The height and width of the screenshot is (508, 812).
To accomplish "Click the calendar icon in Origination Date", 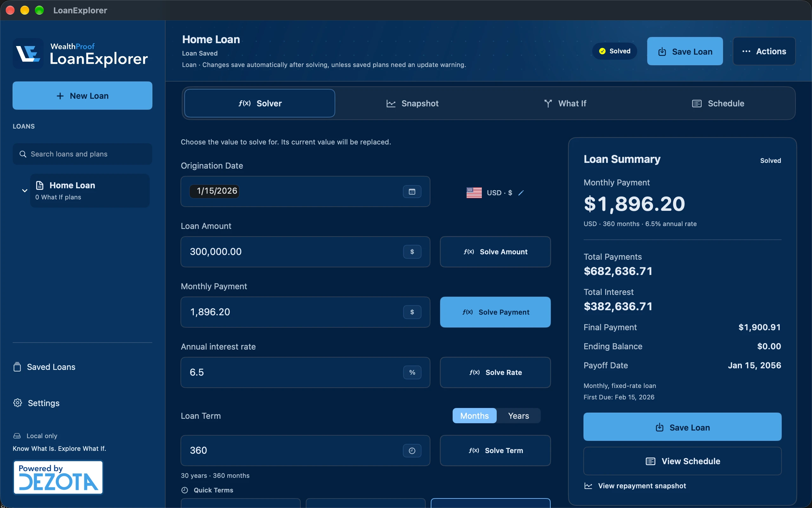I will click(x=412, y=191).
